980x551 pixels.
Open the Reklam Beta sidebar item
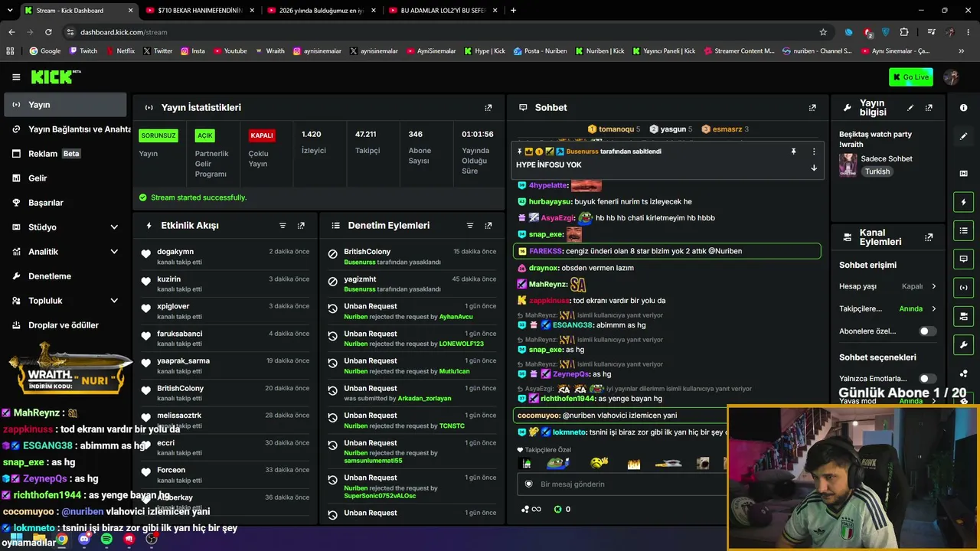64,154
